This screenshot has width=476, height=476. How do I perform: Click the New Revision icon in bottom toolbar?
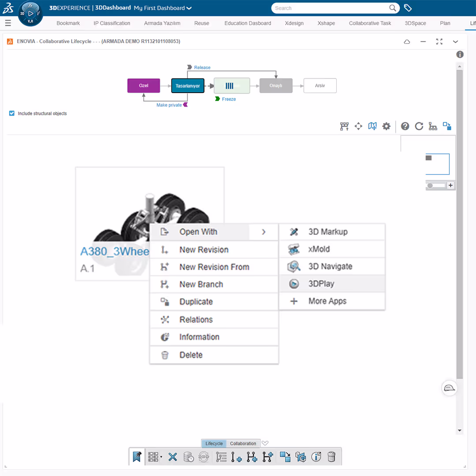236,457
